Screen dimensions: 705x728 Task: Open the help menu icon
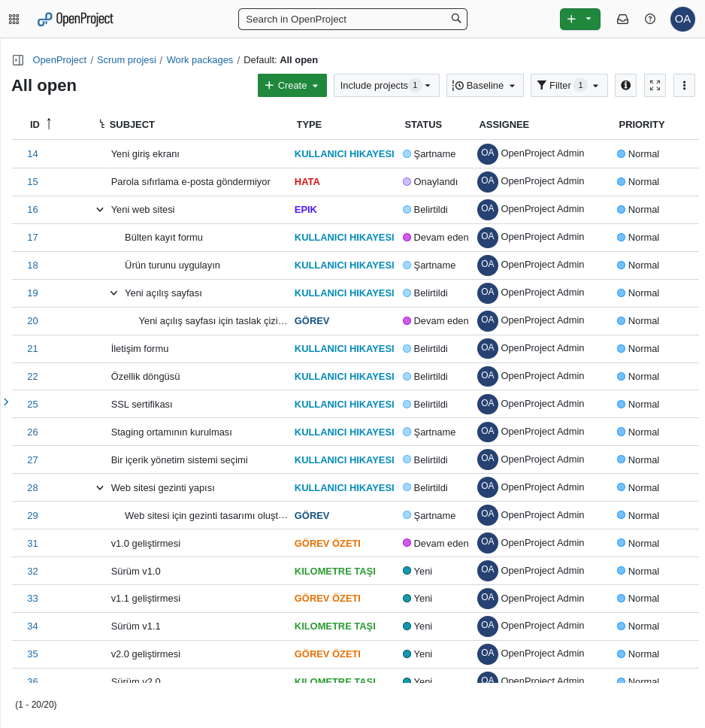coord(649,19)
